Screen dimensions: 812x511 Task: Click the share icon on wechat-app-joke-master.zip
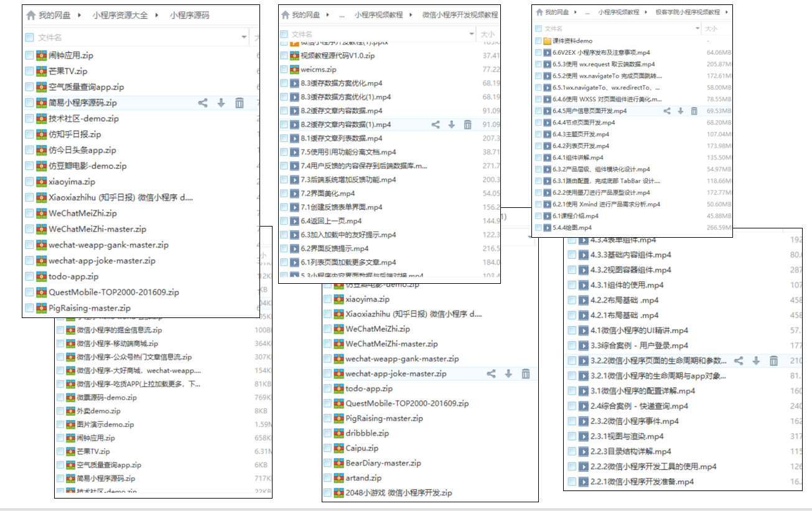[490, 373]
